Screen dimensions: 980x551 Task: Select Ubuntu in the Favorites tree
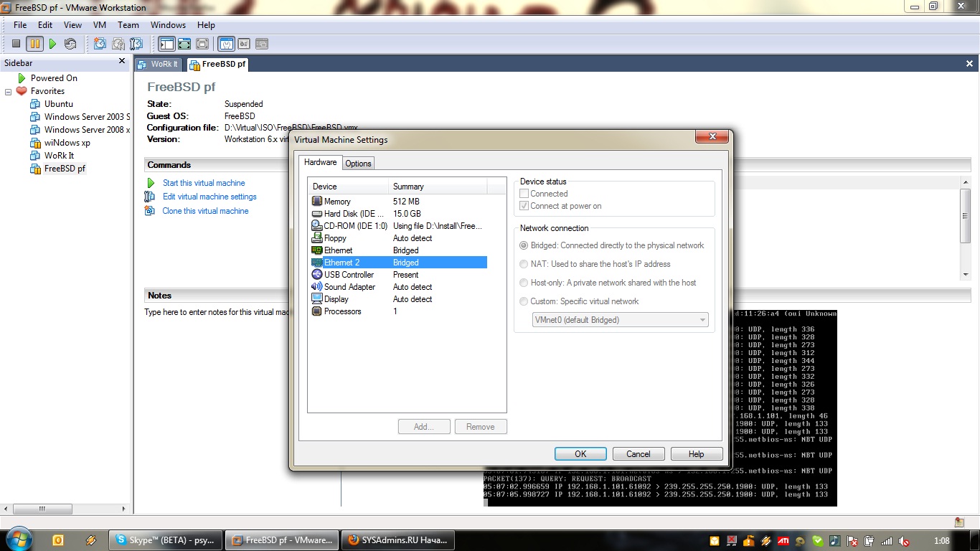[59, 104]
